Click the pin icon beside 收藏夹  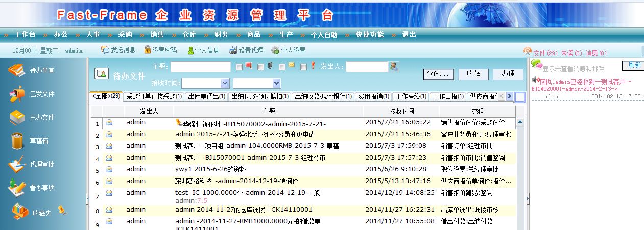click(62, 209)
